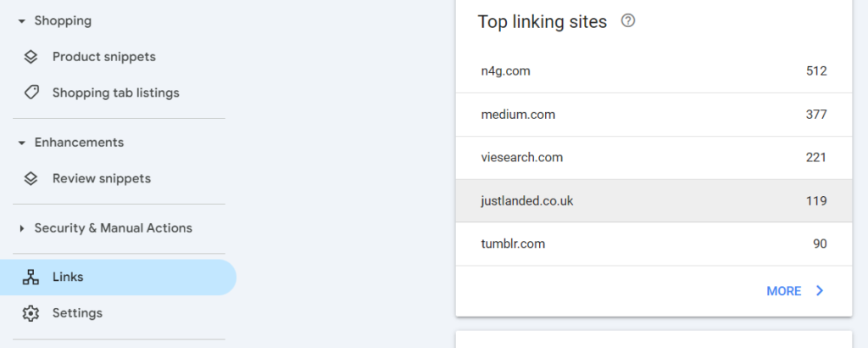Open the tumblr.com row
Image resolution: width=868 pixels, height=348 pixels.
point(654,244)
